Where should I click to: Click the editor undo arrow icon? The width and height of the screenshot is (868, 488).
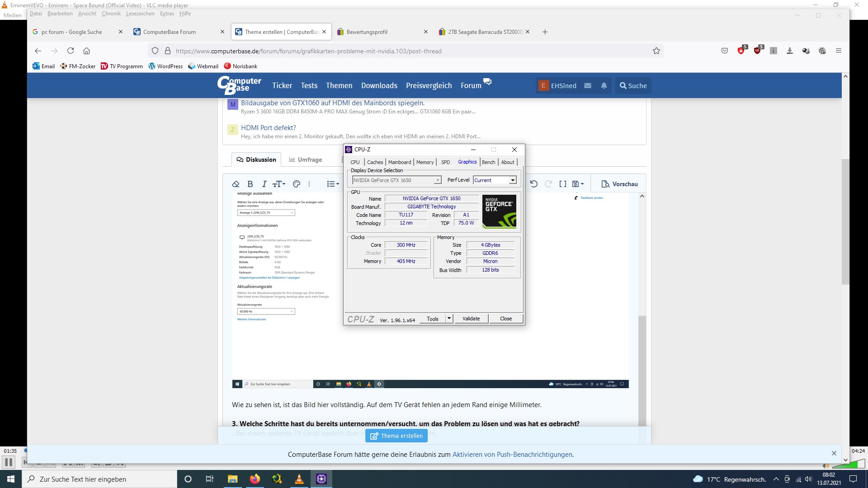coord(534,184)
